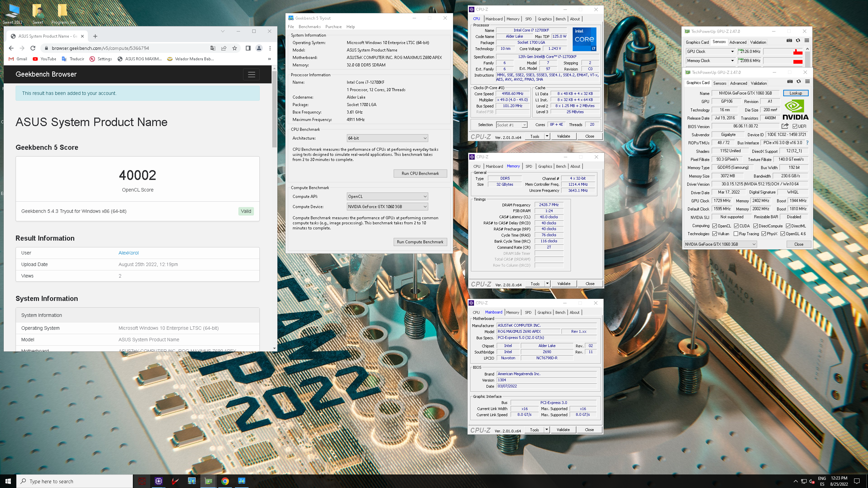The image size is (868, 488).
Task: Switch to the SPD tab in the top CPU-Z window
Action: point(528,19)
